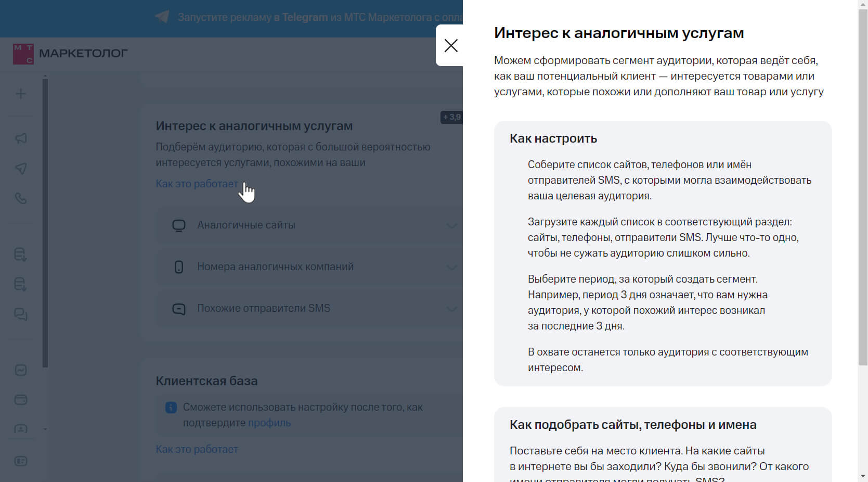
Task: Expand the Аналогичные сайты section
Action: click(x=451, y=226)
